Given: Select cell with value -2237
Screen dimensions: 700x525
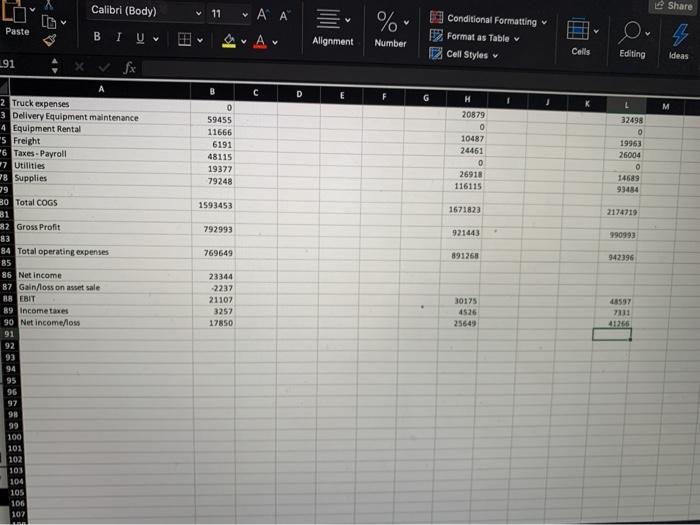Looking at the screenshot, I should pyautogui.click(x=213, y=288).
